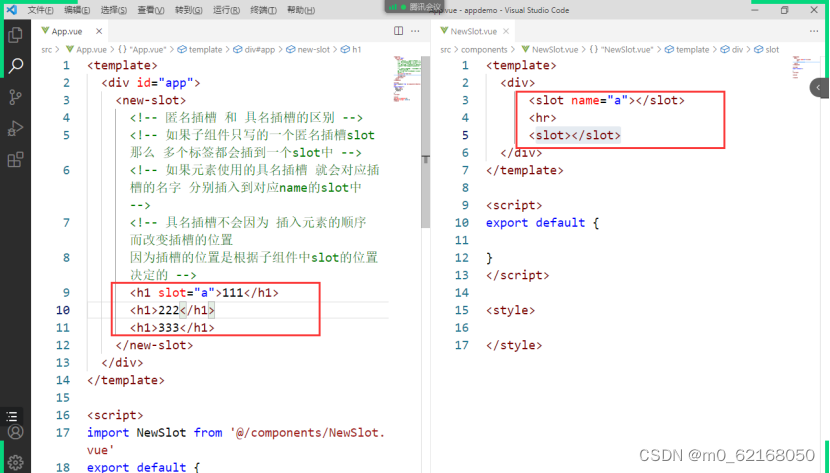Open the 帮助(H) menu
The height and width of the screenshot is (473, 830).
point(301,10)
